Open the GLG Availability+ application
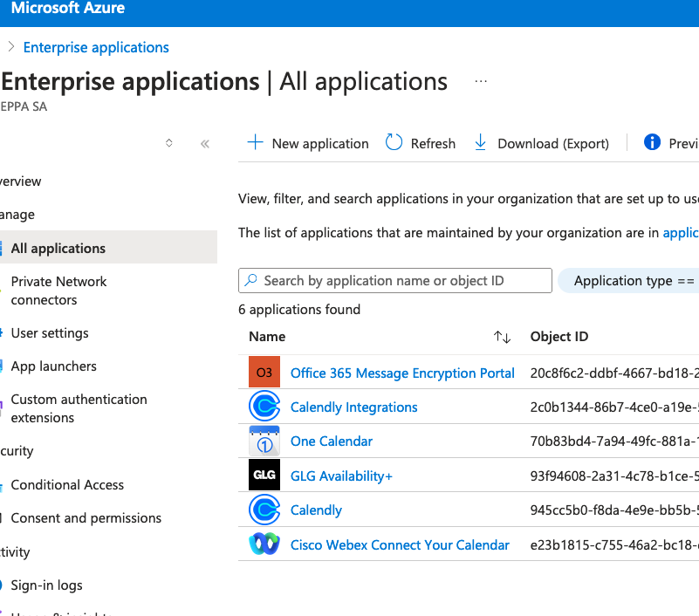 pos(341,476)
